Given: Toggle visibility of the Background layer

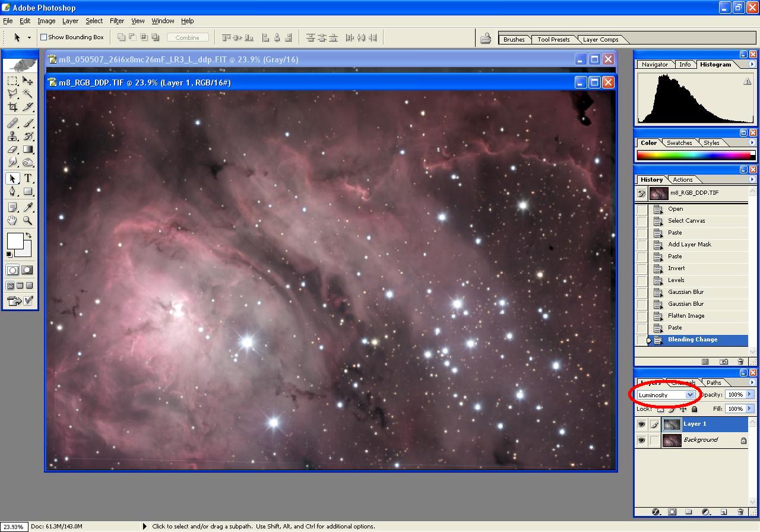Looking at the screenshot, I should [x=641, y=441].
